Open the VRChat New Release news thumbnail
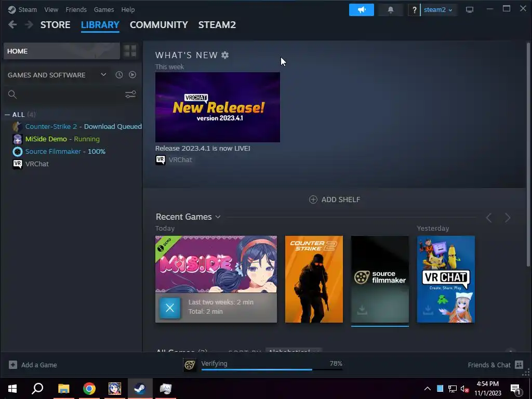 [218, 107]
